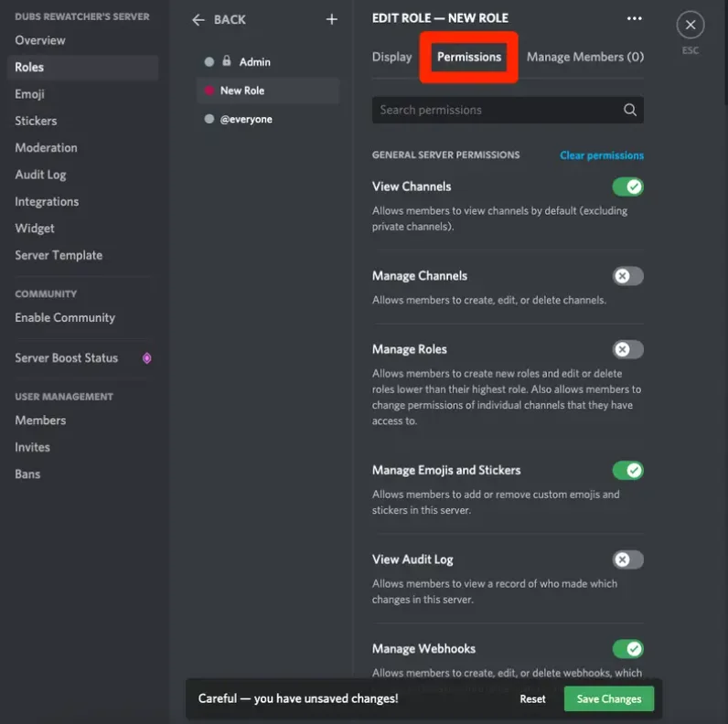This screenshot has height=724, width=728.
Task: Disable the View Channels toggle
Action: (627, 186)
